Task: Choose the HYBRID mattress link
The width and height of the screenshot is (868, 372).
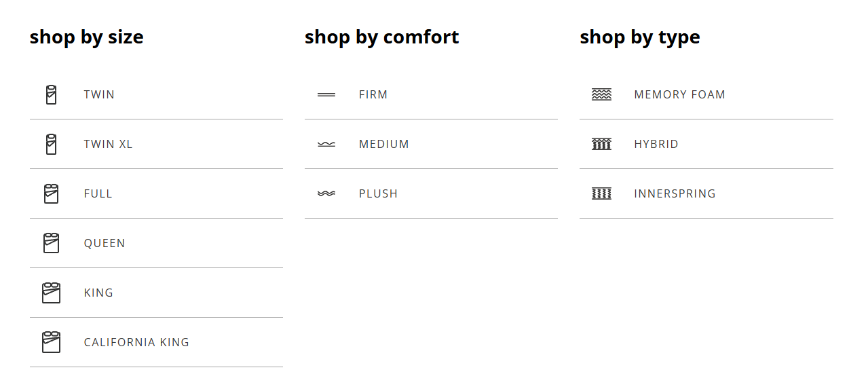Action: tap(656, 145)
